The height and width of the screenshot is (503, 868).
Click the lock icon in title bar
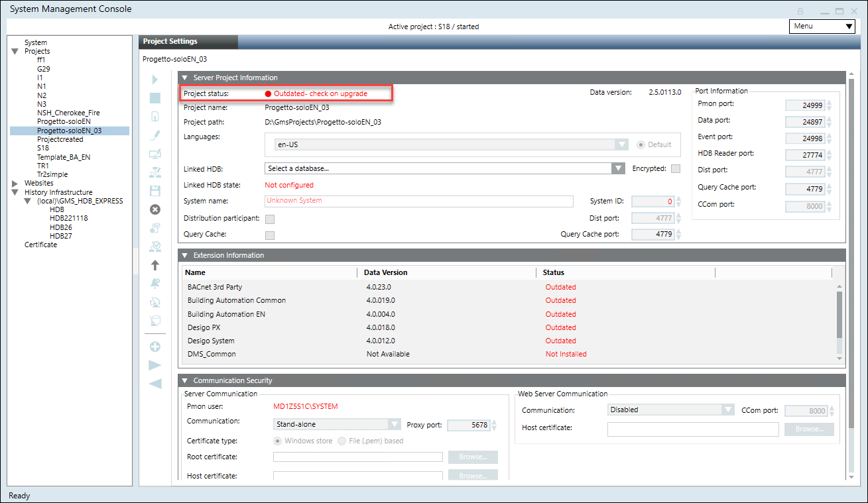tap(800, 11)
